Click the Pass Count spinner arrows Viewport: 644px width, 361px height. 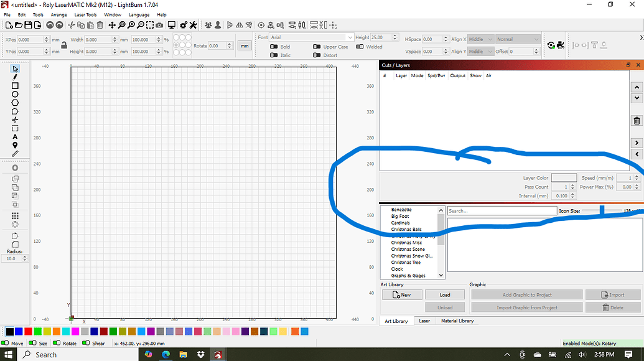[x=572, y=187]
